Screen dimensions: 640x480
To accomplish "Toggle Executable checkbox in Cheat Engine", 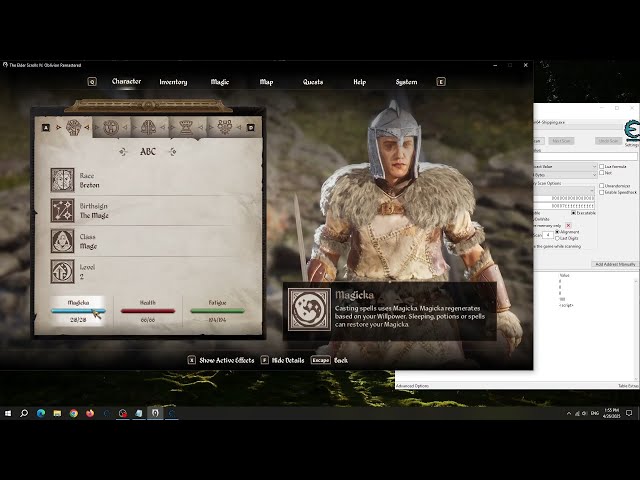I will click(573, 213).
